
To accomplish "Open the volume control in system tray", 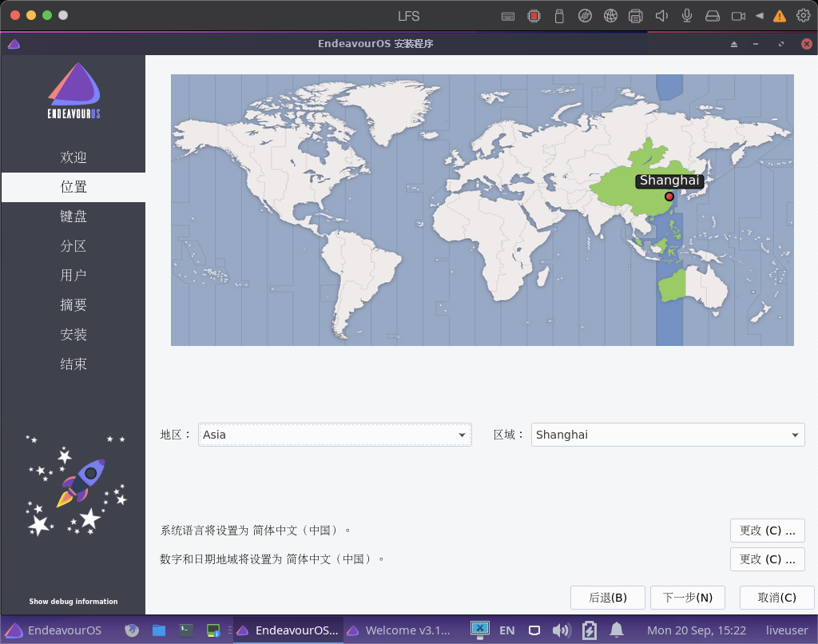I will [562, 630].
